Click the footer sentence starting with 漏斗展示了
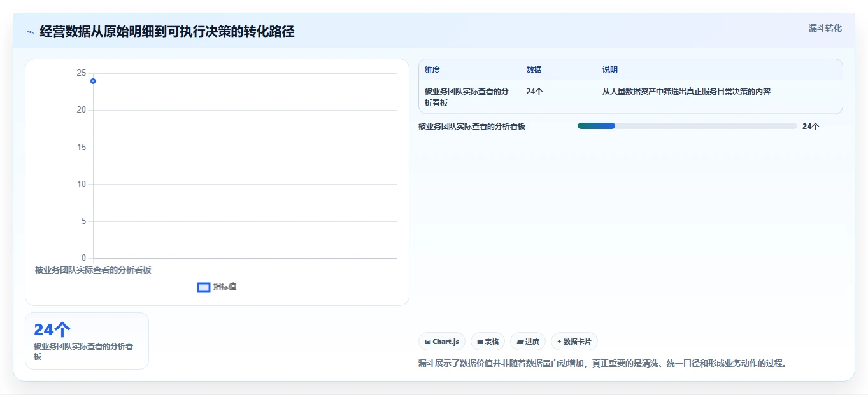 (x=603, y=364)
